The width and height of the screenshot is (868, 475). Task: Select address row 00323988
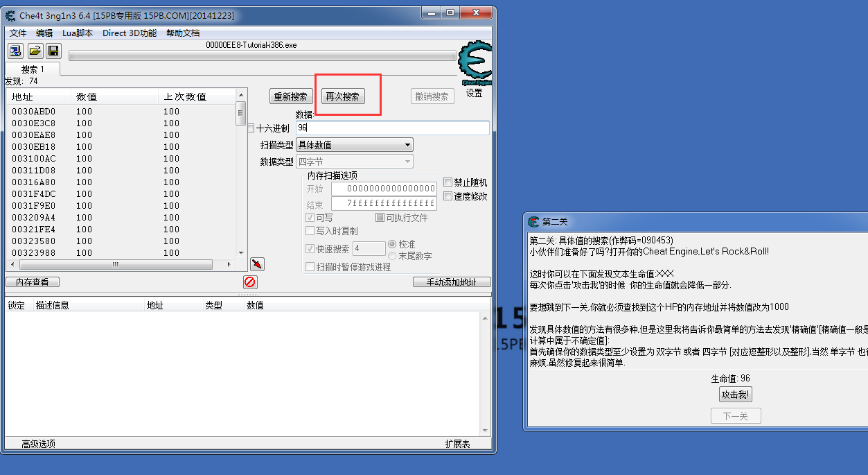[121, 253]
